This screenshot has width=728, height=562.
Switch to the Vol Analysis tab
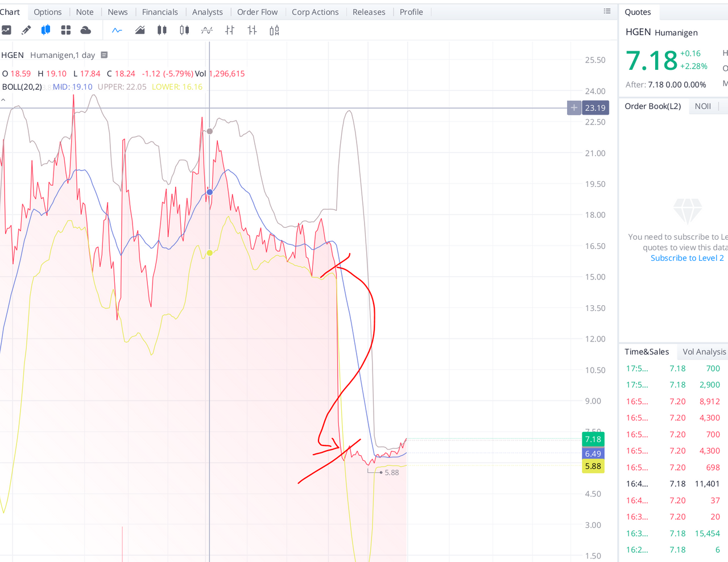(x=704, y=352)
